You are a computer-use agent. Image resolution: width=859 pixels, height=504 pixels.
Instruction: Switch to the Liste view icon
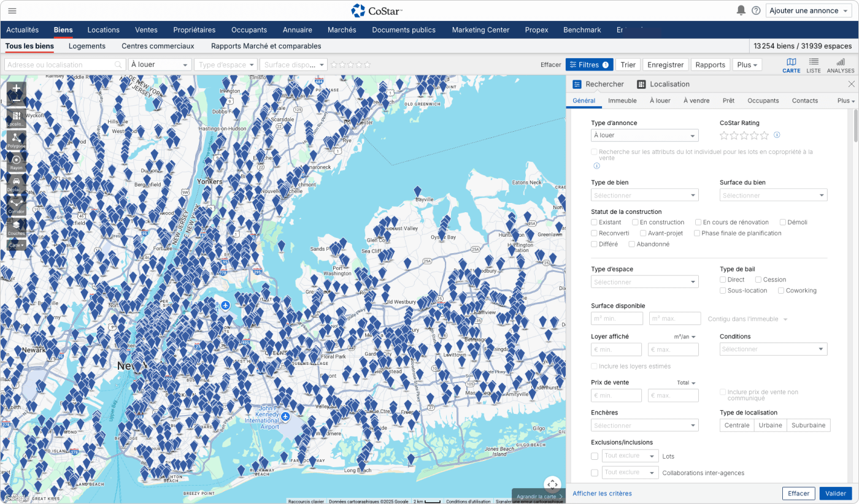[x=813, y=65]
